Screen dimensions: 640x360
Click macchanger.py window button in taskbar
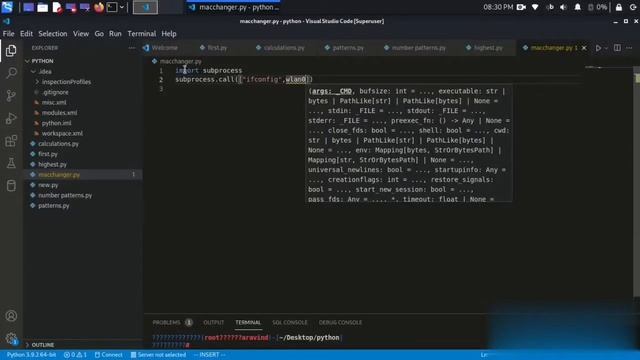[x=234, y=7]
